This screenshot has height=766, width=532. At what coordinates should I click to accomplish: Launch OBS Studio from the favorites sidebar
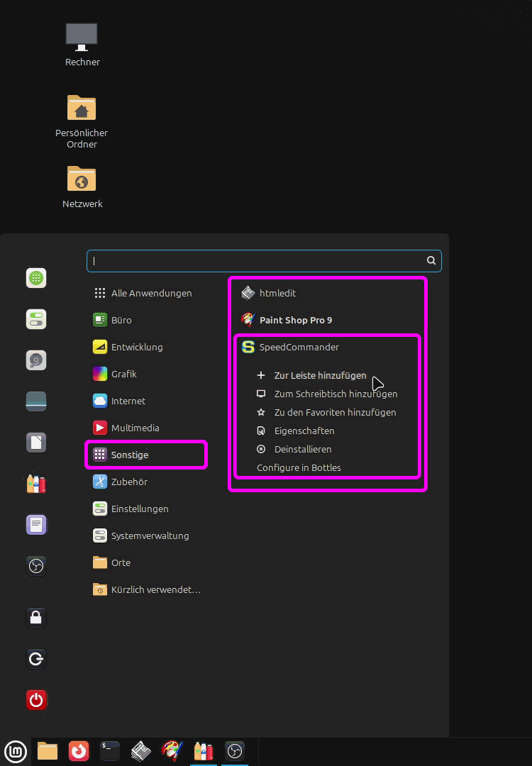(36, 566)
